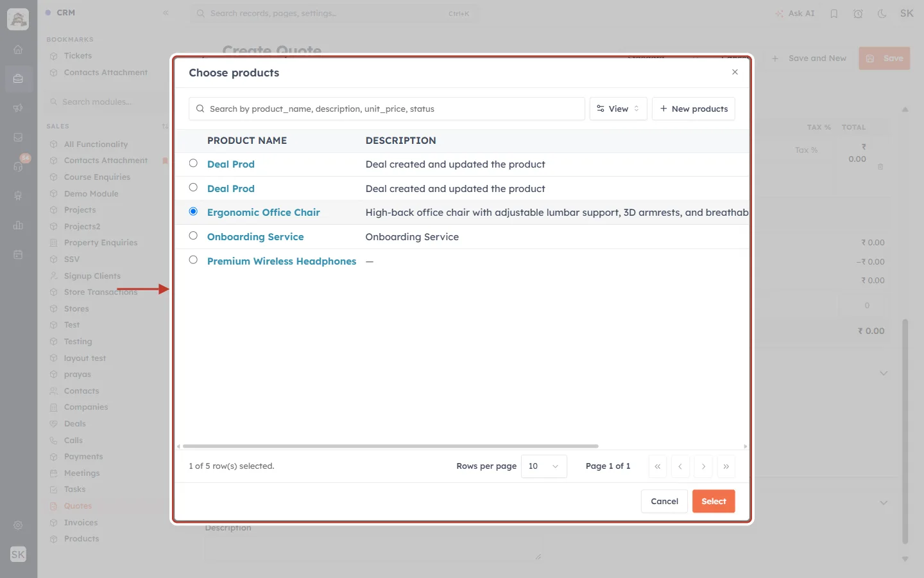Open the Onboarding Service product link

[x=255, y=237]
